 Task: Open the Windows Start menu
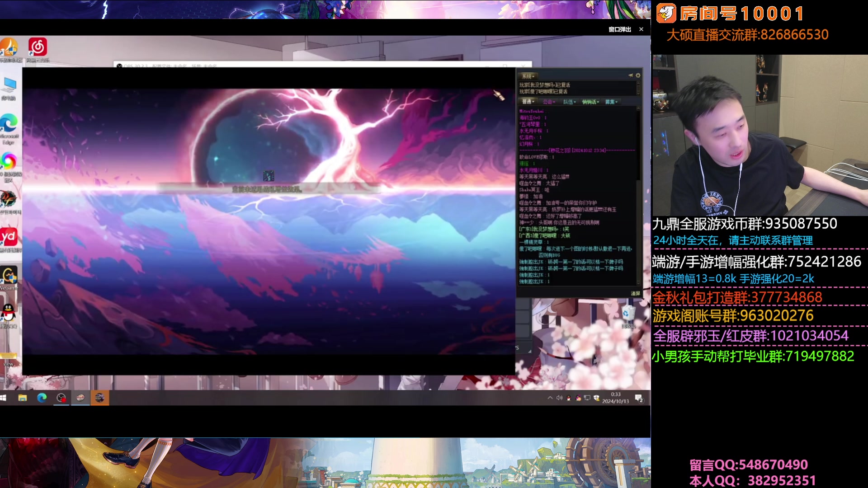(x=4, y=398)
